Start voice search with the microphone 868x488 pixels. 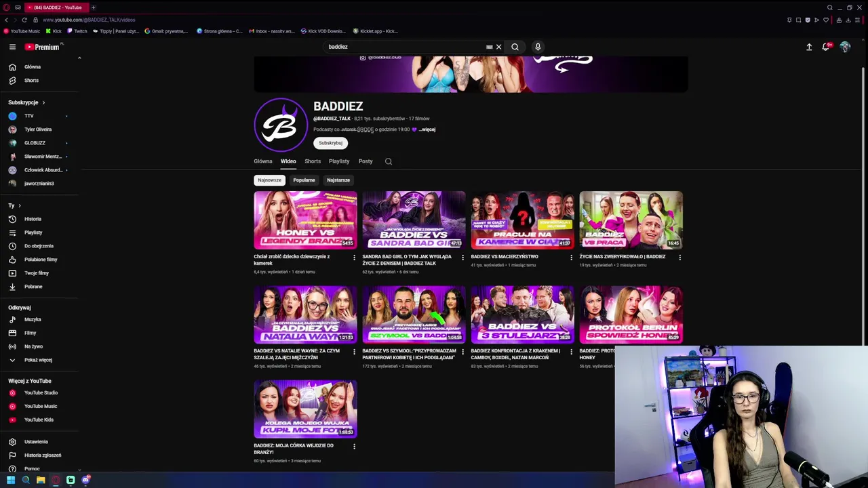[538, 47]
